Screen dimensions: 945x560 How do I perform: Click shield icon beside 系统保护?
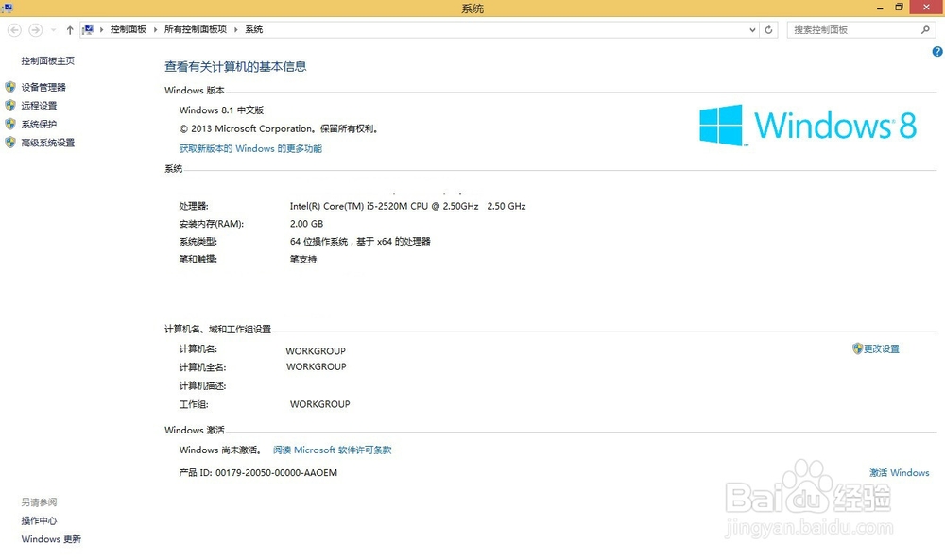[x=10, y=124]
